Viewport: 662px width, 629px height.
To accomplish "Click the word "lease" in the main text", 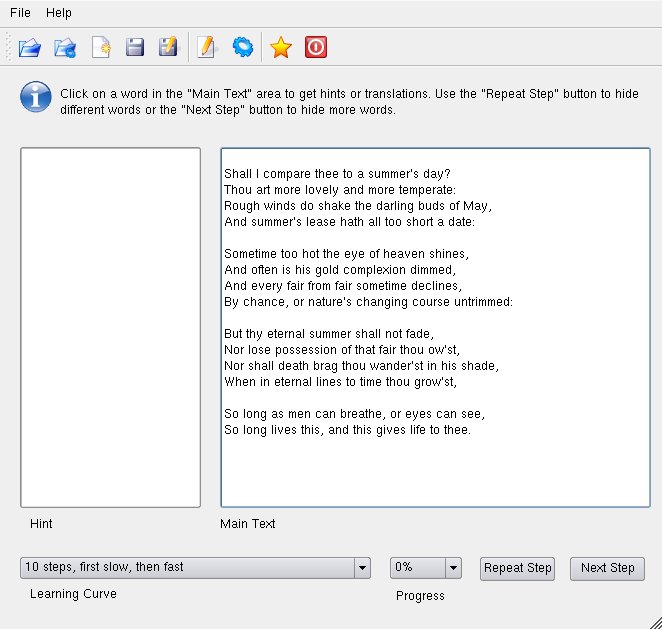I will coord(320,222).
